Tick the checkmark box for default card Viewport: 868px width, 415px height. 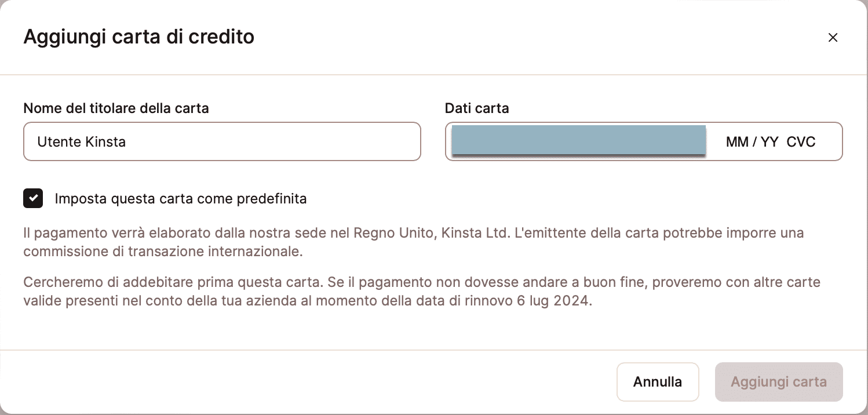click(x=33, y=198)
